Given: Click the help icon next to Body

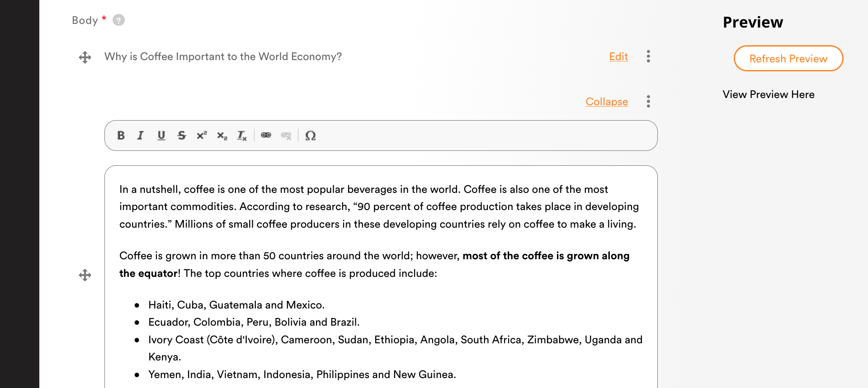Looking at the screenshot, I should click(x=118, y=20).
